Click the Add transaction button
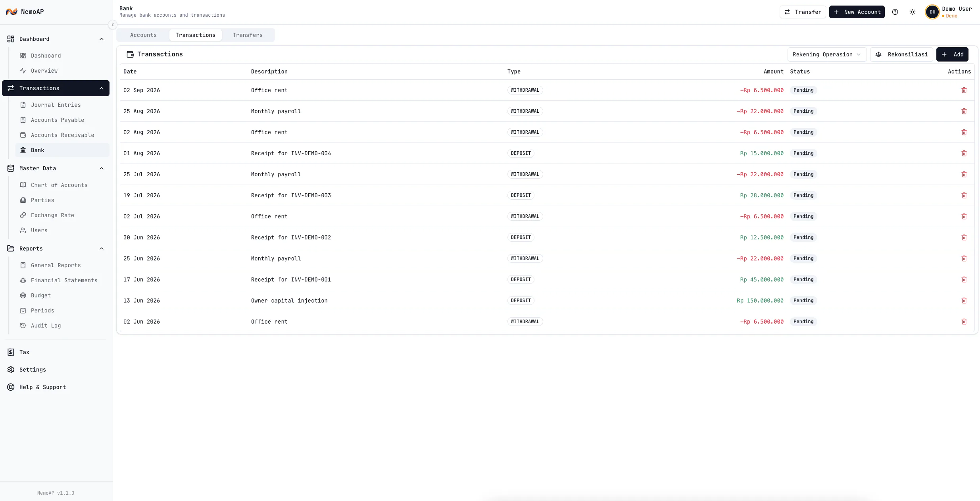 point(952,54)
